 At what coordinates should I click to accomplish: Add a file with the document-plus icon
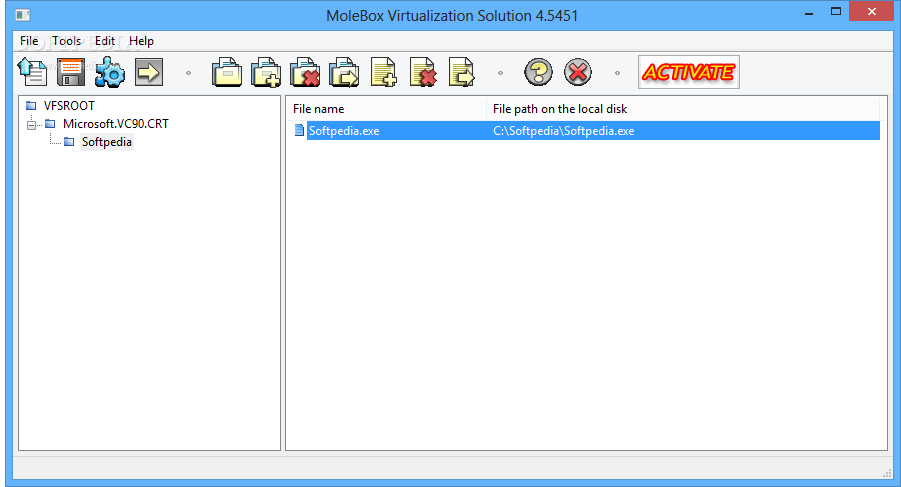384,72
